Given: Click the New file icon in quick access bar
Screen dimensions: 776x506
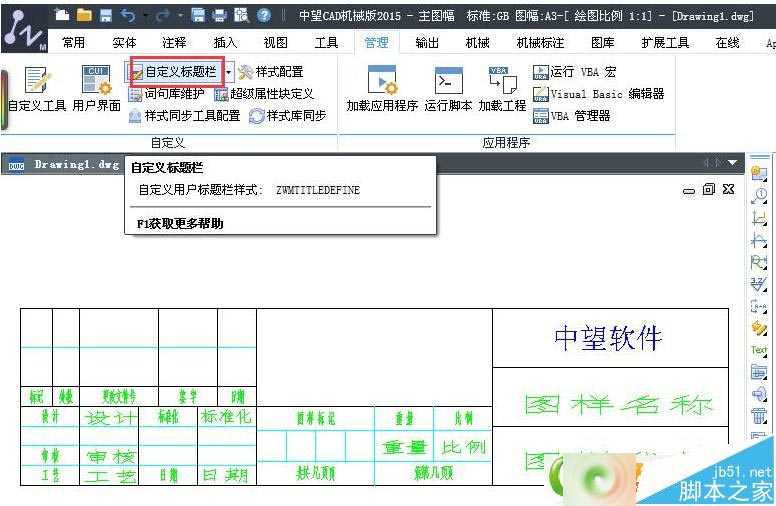Looking at the screenshot, I should pos(62,15).
